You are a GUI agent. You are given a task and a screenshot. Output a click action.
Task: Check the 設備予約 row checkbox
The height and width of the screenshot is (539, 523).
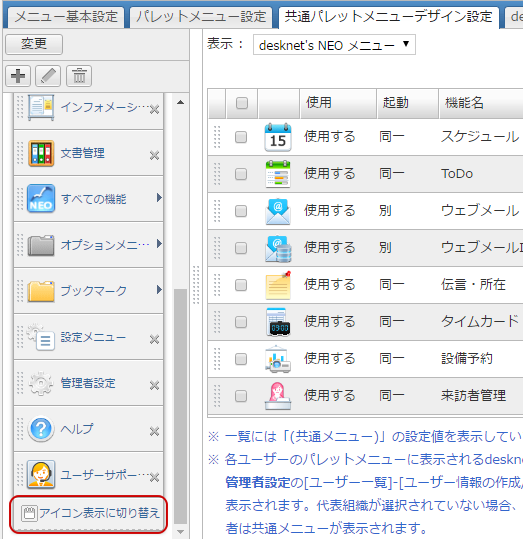(x=241, y=359)
